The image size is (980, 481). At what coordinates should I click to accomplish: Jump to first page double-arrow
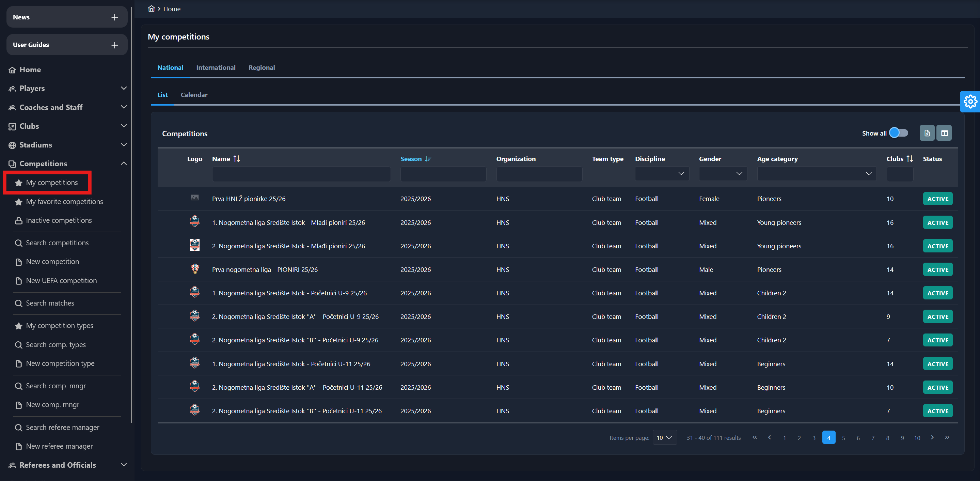tap(754, 437)
